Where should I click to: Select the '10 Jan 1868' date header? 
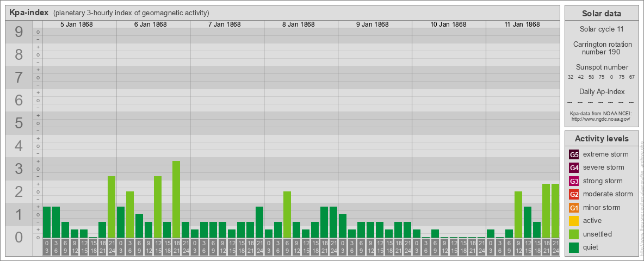[x=449, y=24]
